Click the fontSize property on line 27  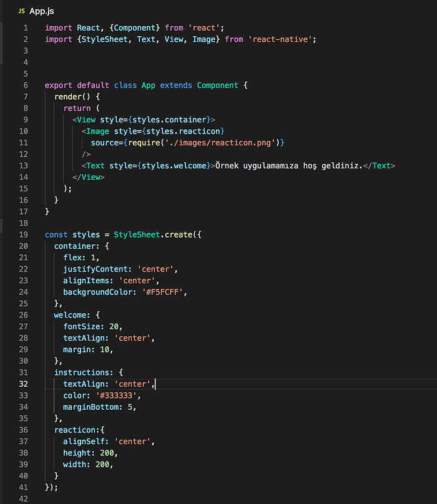pos(84,327)
